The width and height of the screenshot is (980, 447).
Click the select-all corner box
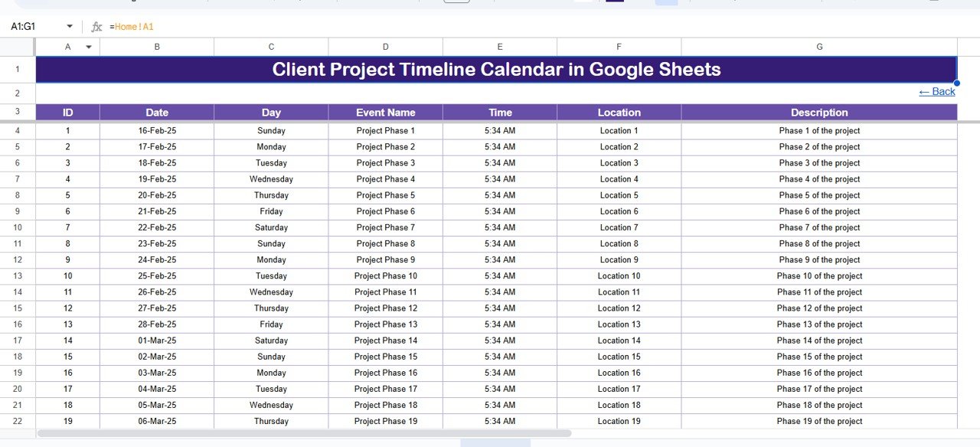tap(18, 47)
